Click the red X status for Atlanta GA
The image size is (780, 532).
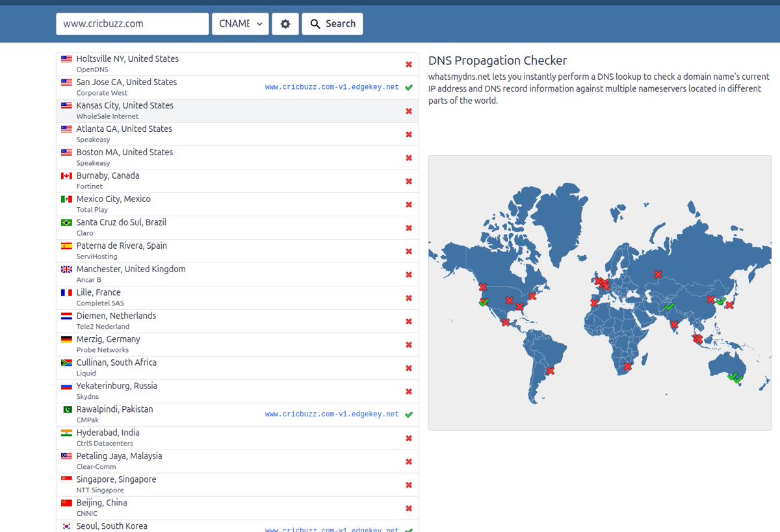tap(409, 134)
